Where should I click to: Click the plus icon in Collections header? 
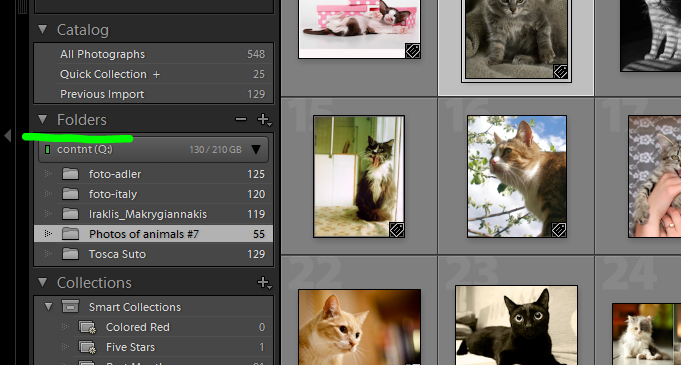click(263, 283)
